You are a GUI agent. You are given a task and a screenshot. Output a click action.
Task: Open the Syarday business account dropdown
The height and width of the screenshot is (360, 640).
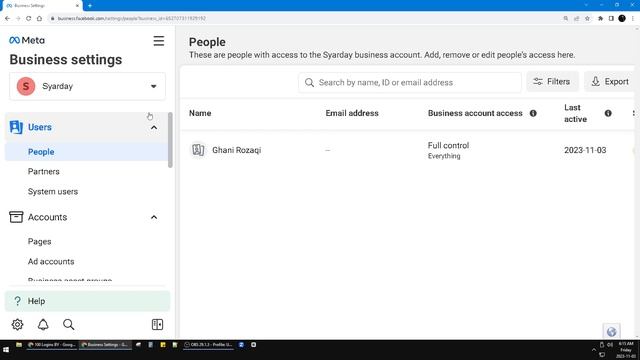87,86
